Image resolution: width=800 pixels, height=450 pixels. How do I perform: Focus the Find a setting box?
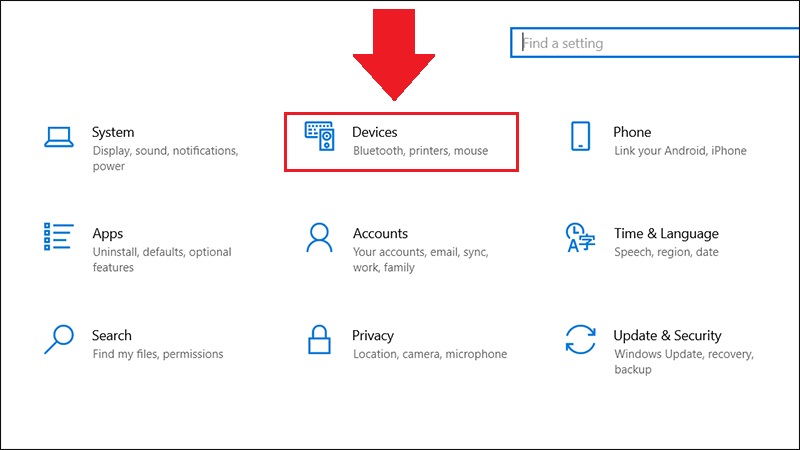[x=655, y=43]
